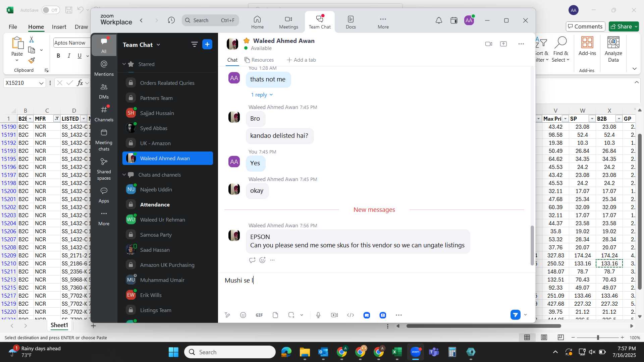Attach a file to the message
Image resolution: width=644 pixels, height=362 pixels.
pyautogui.click(x=275, y=315)
